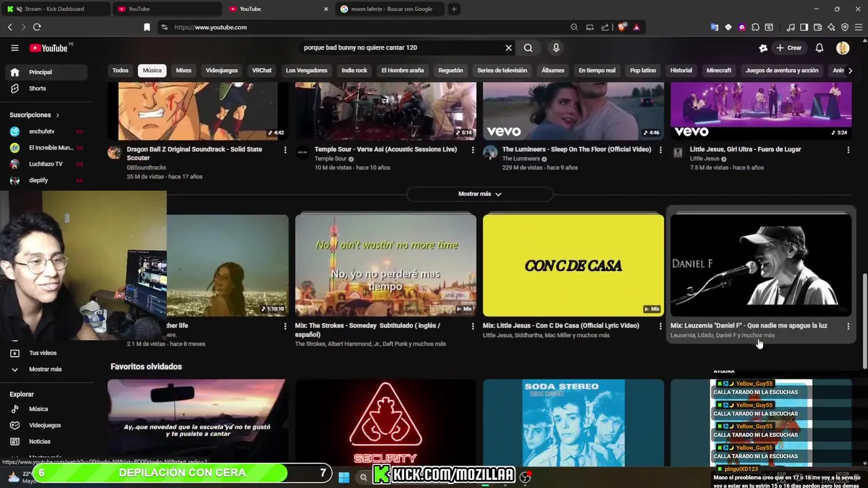Screen dimensions: 868x488
Task: Open options for Con C De Casa mix
Action: [660, 326]
